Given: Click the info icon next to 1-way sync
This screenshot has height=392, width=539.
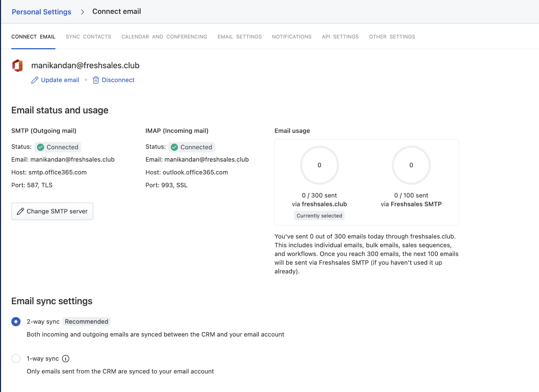Looking at the screenshot, I should coord(66,359).
